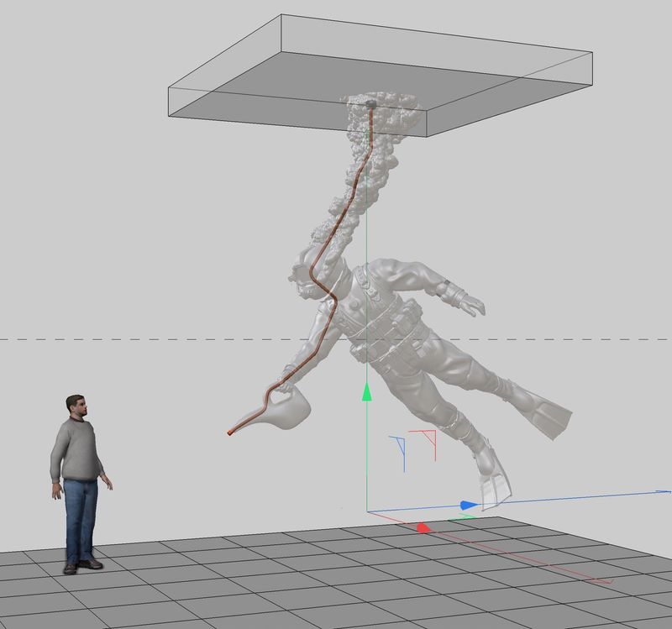Select the diver's outstretched gloved hand

click(x=470, y=304)
